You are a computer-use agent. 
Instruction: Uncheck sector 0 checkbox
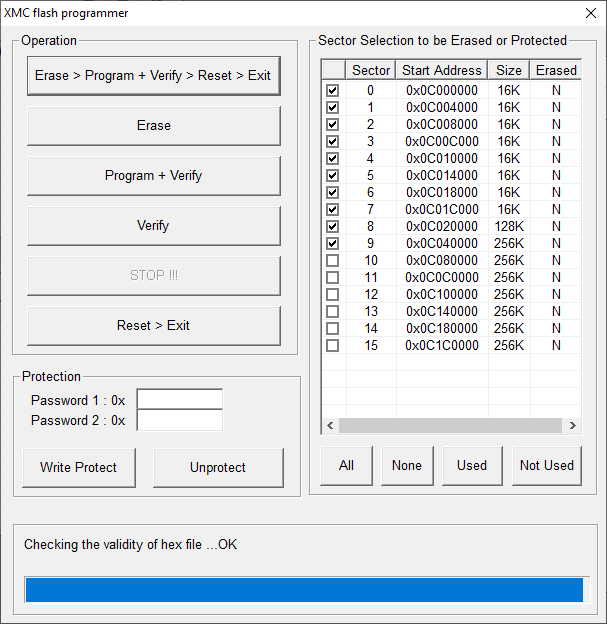coord(333,90)
